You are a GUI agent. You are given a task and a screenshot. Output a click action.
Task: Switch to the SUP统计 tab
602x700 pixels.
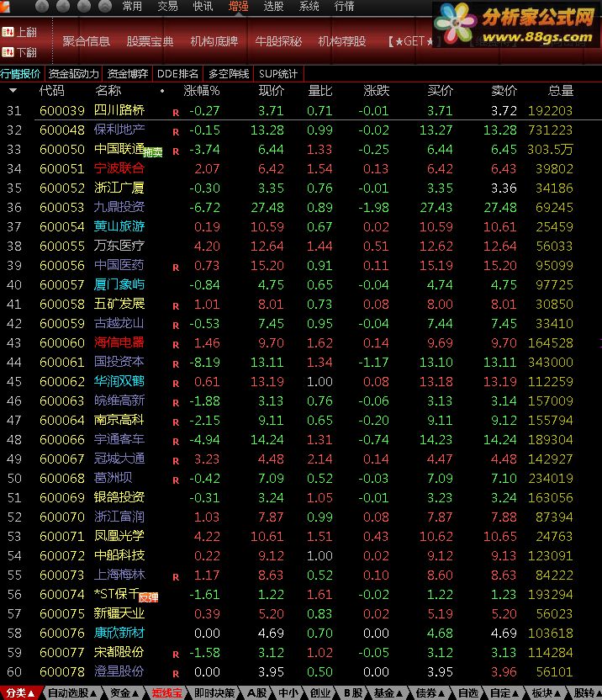[278, 74]
